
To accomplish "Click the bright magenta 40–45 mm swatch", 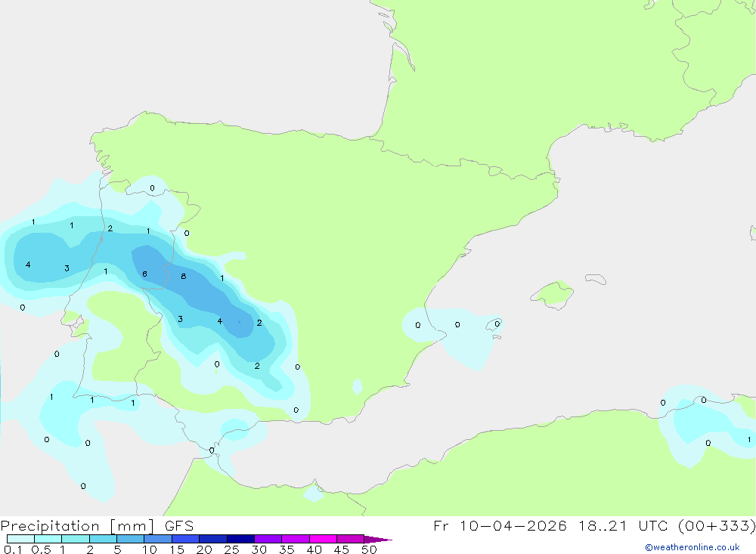I will 323,539.
